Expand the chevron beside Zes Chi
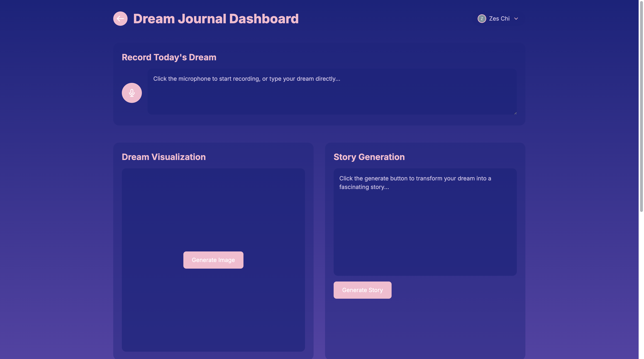The image size is (644, 359). 516,18
